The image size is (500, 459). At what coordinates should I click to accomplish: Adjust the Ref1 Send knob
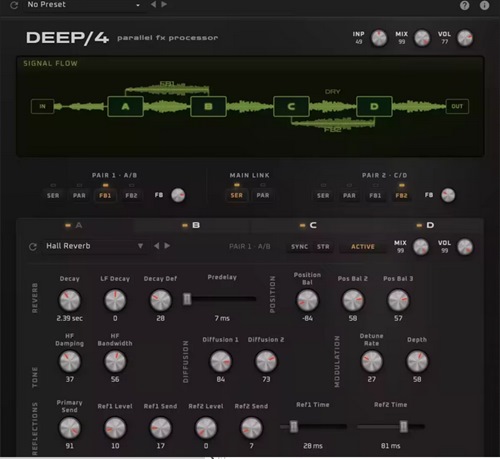(x=161, y=428)
